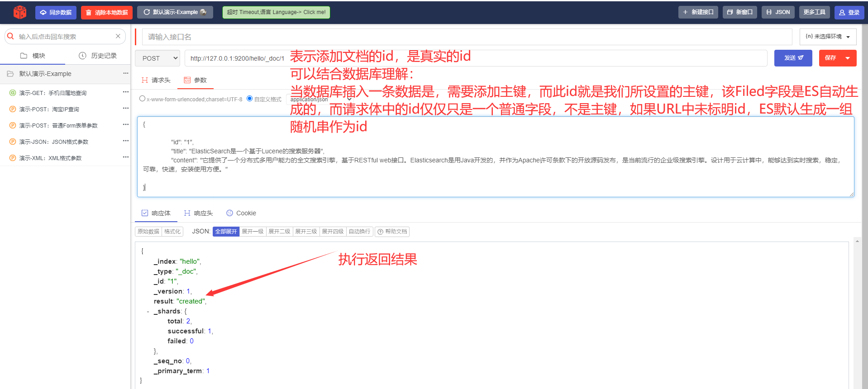868x389 pixels.
Task: Click 新建接口 new API button
Action: coord(698,12)
